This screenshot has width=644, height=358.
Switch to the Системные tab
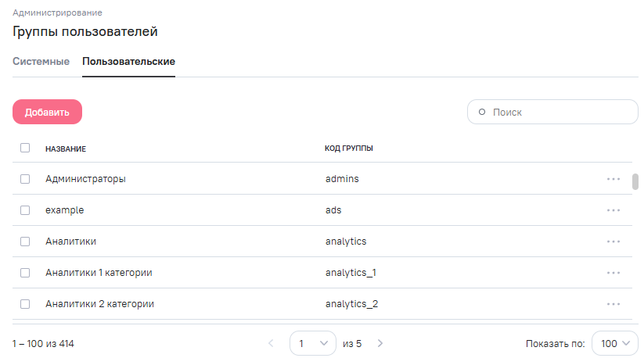tap(41, 62)
